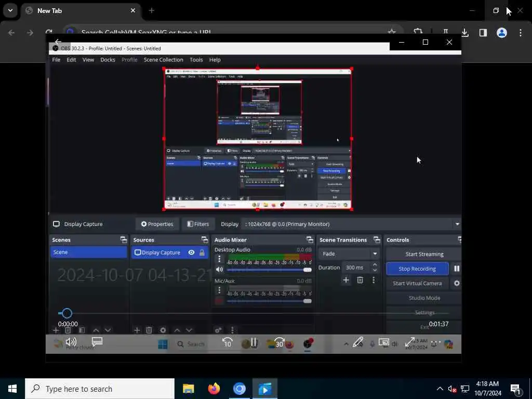The width and height of the screenshot is (532, 399).
Task: Open Firefox from the Windows taskbar
Action: tap(214, 389)
